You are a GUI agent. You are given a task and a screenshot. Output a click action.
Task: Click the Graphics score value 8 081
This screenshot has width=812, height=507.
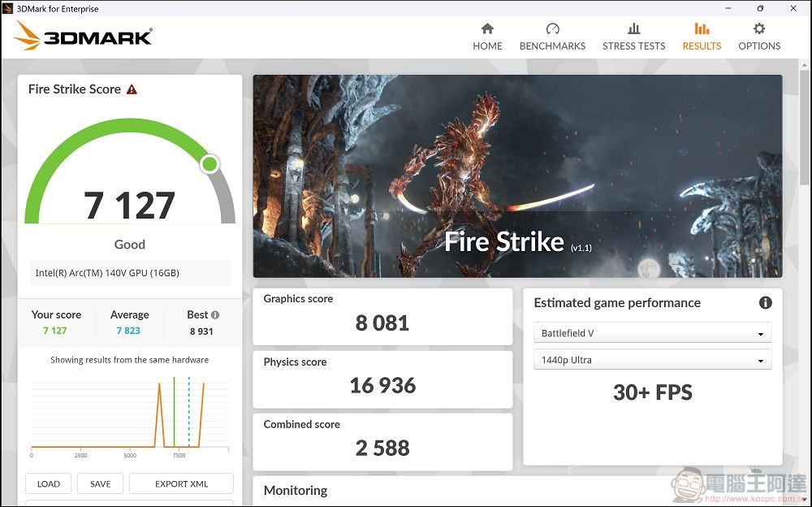pos(382,323)
